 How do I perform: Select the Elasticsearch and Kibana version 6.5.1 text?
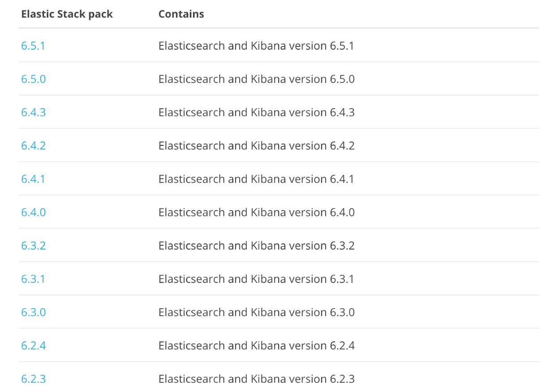256,46
